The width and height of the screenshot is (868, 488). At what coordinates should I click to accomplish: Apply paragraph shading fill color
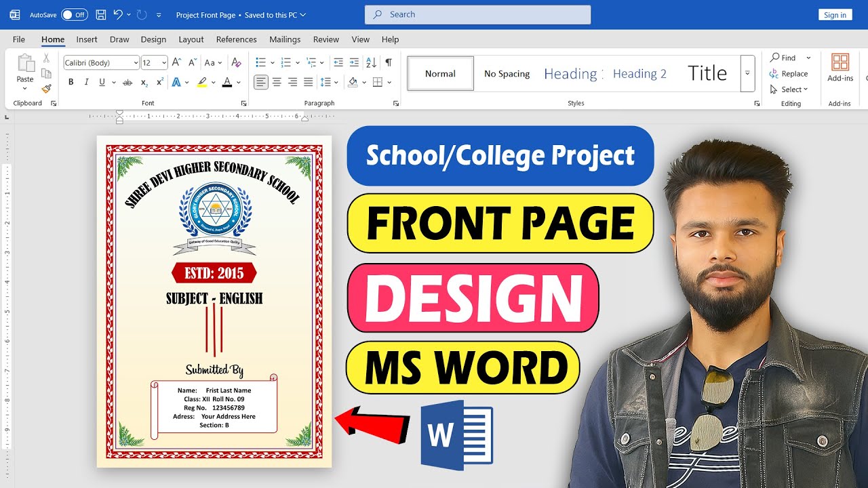pyautogui.click(x=353, y=82)
